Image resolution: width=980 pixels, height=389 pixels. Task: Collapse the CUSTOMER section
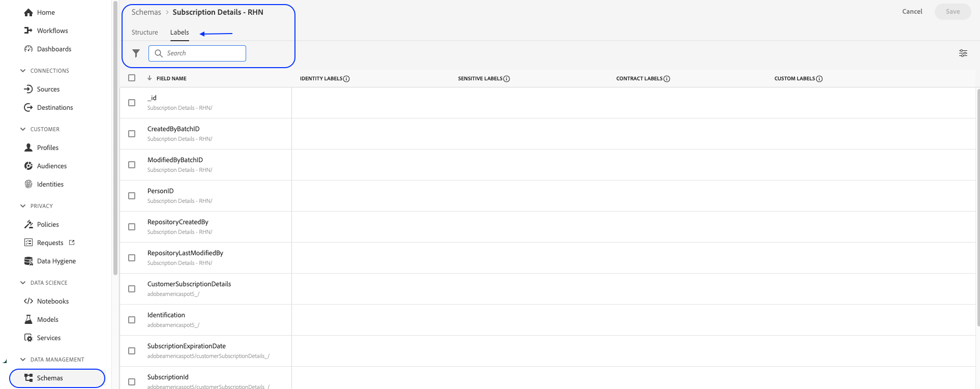pyautogui.click(x=23, y=129)
